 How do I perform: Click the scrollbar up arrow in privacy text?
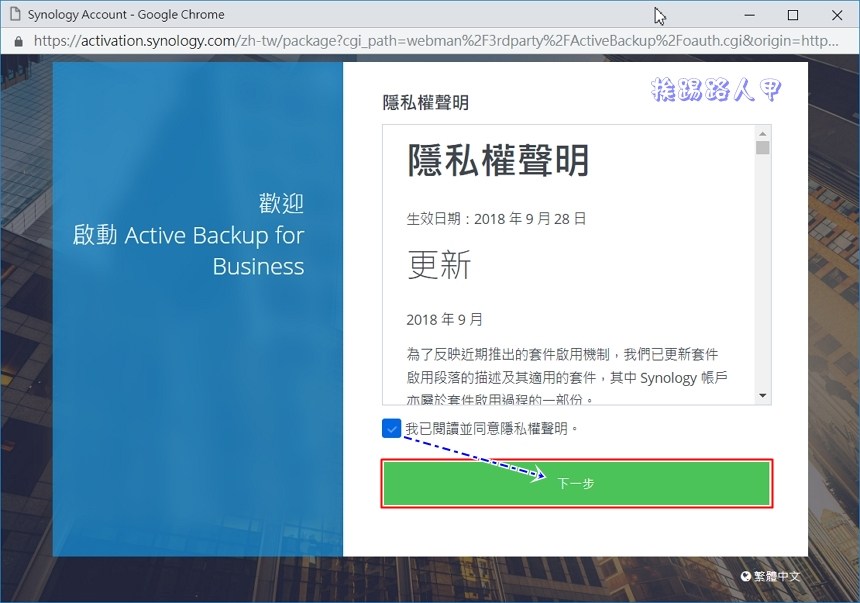(762, 134)
